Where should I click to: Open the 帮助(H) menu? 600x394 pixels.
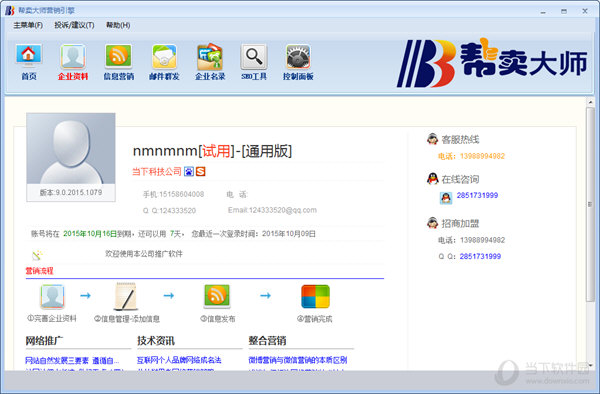[118, 25]
